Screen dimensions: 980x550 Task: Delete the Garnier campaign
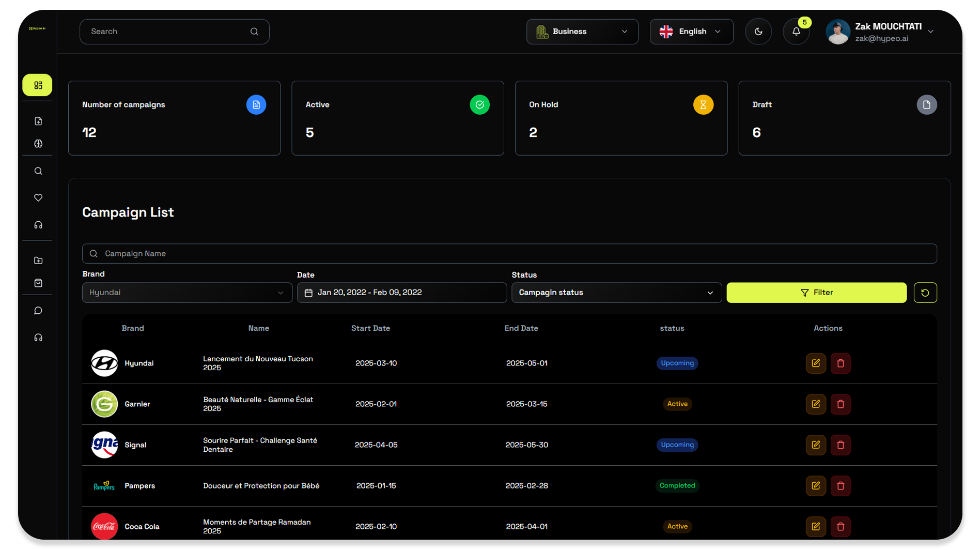841,404
